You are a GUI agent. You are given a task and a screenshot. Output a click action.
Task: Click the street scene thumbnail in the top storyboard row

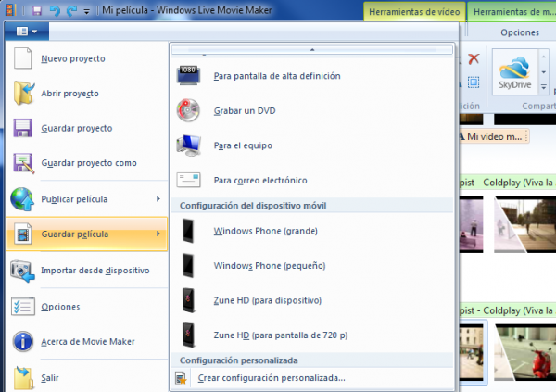pyautogui.click(x=525, y=224)
